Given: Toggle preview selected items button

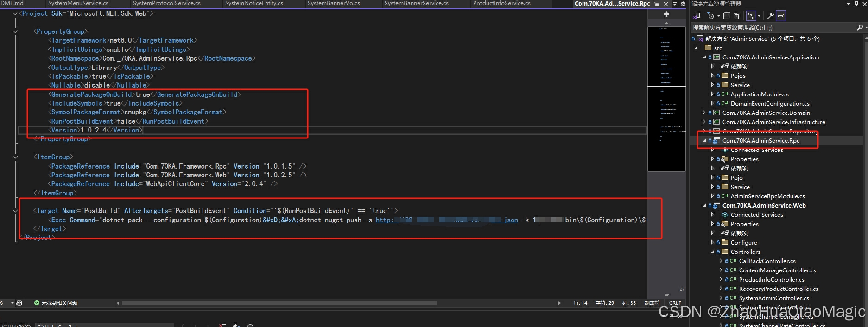Looking at the screenshot, I should coord(781,16).
